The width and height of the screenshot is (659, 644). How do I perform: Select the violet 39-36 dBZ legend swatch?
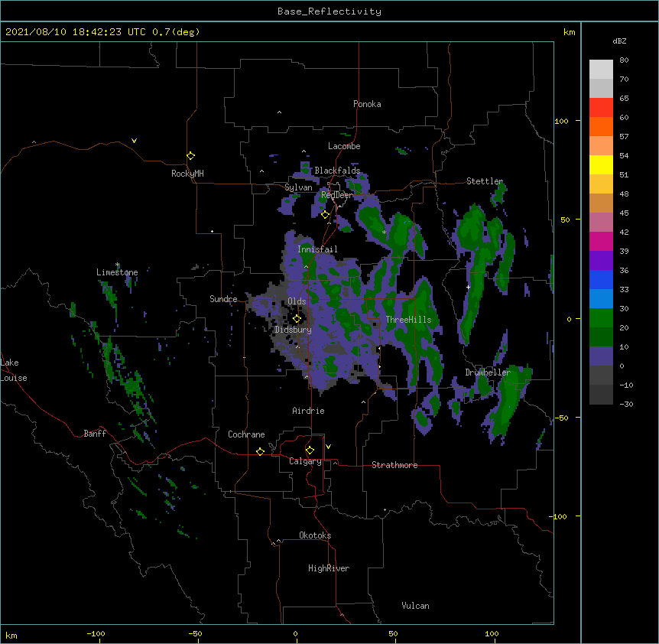pyautogui.click(x=601, y=261)
